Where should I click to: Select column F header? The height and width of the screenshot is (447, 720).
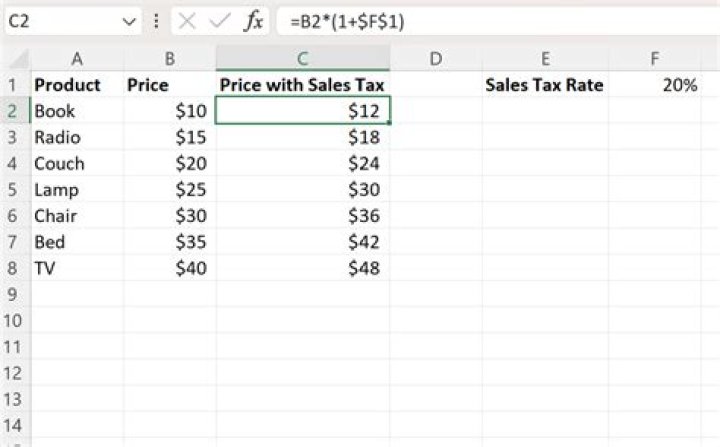(654, 59)
